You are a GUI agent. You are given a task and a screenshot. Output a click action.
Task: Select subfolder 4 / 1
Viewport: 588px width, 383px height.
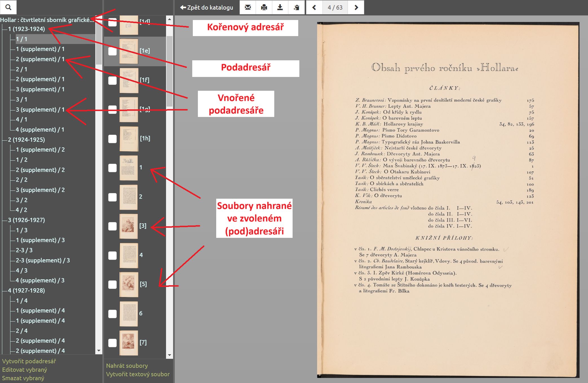pos(22,119)
